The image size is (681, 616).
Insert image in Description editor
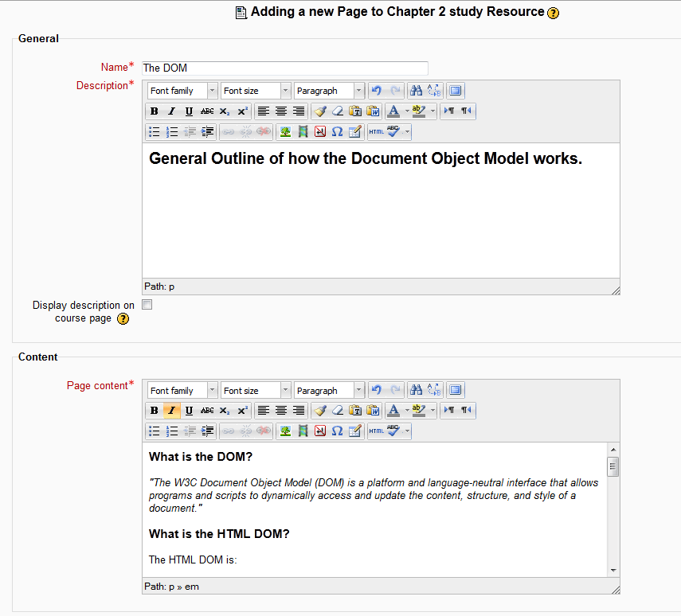[x=285, y=131]
